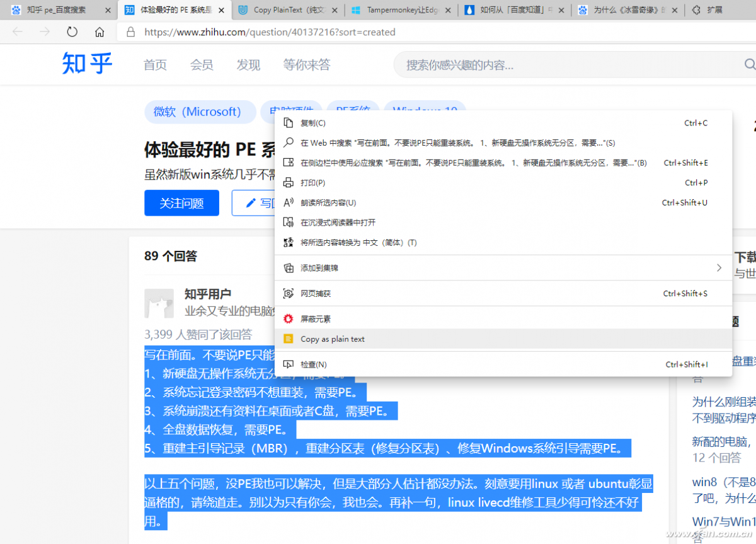The image size is (756, 544).
Task: Switch to the 为什么《冰雪奇缘》 tab
Action: point(629,10)
